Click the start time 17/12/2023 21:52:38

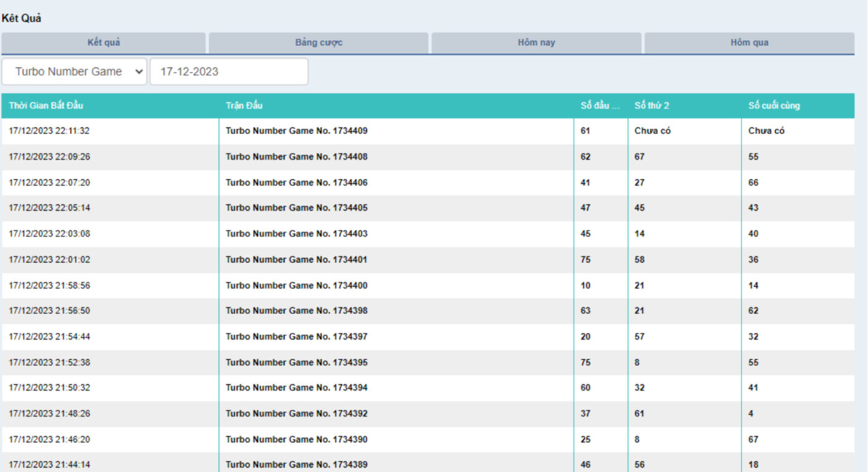49,362
